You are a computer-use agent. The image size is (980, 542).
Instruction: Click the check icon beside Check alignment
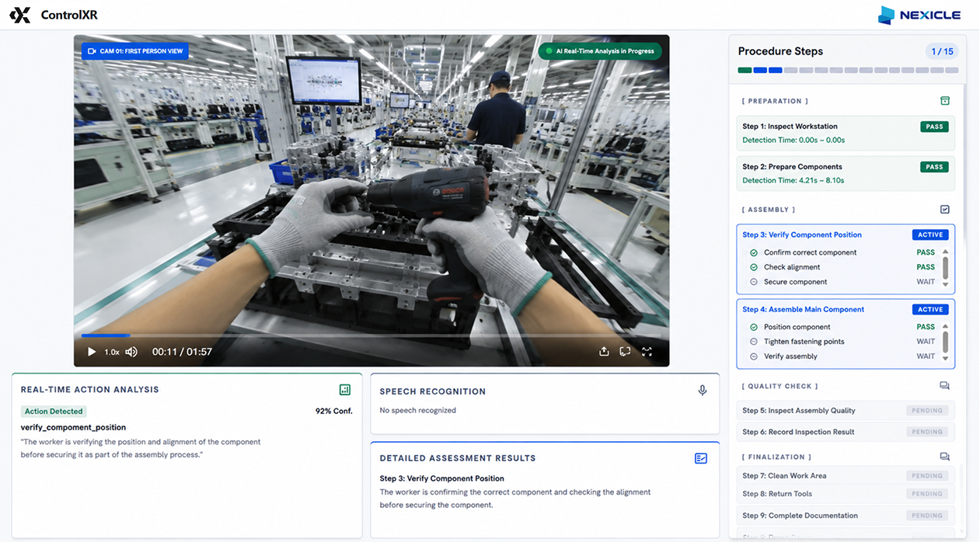coord(754,267)
